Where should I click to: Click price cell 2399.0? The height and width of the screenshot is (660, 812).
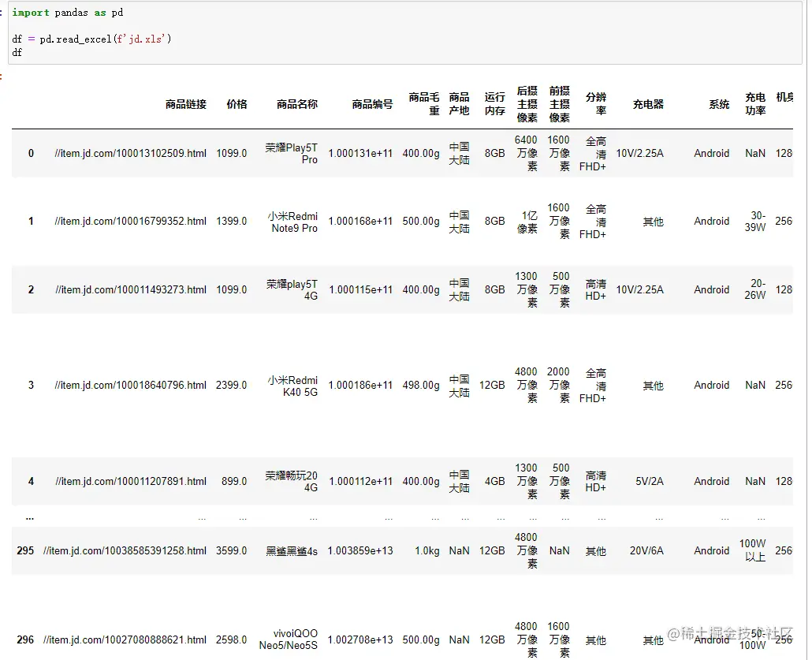point(232,385)
